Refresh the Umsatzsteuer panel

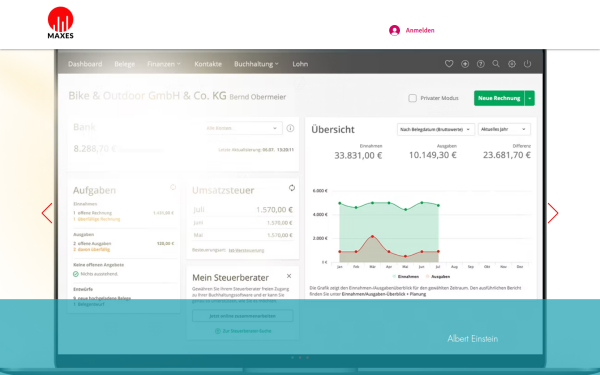coord(292,188)
